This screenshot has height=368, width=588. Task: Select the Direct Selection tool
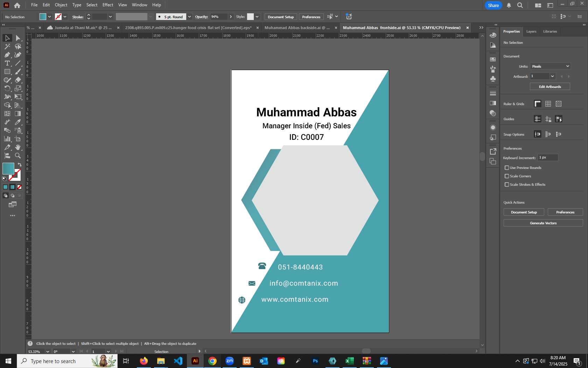[18, 38]
